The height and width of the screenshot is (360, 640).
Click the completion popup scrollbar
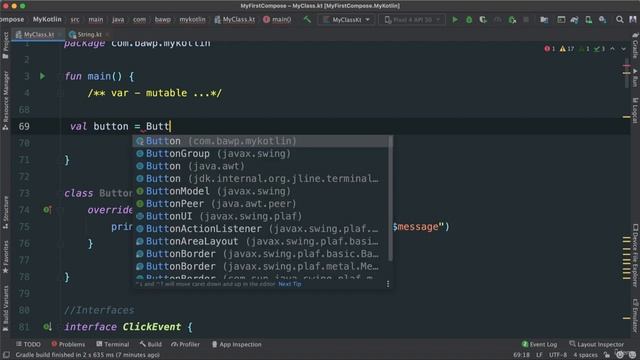tap(391, 198)
